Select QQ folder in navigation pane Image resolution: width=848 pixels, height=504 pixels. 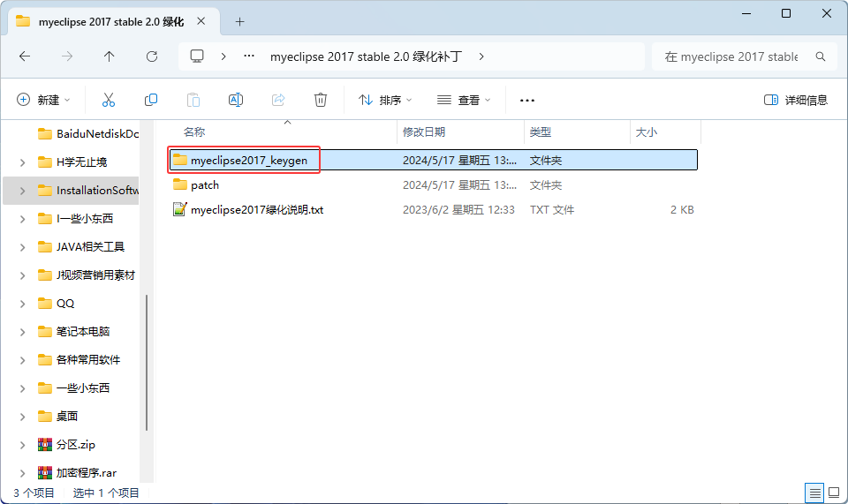point(65,304)
